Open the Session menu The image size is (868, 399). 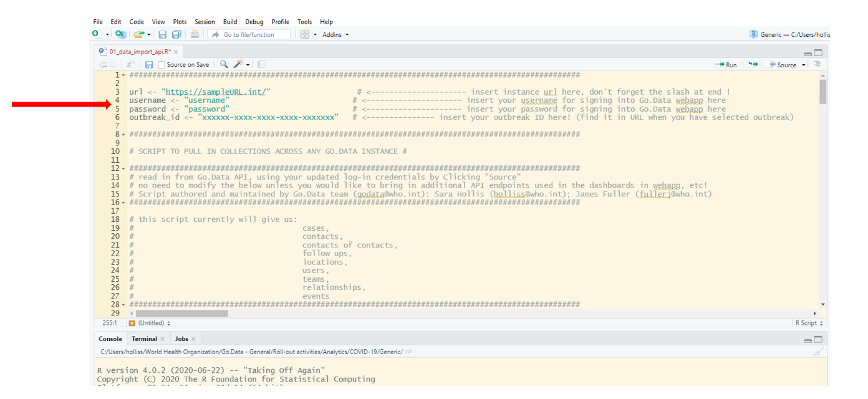click(205, 22)
